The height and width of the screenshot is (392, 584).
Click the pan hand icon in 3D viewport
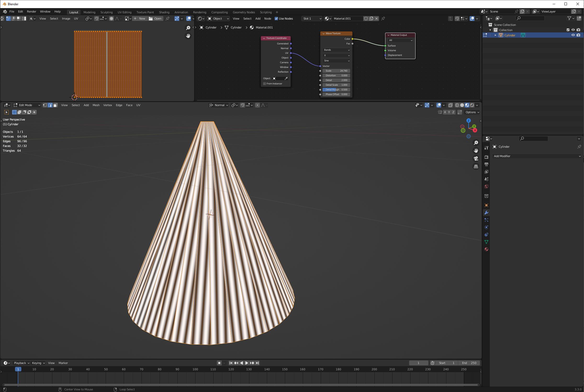[476, 151]
